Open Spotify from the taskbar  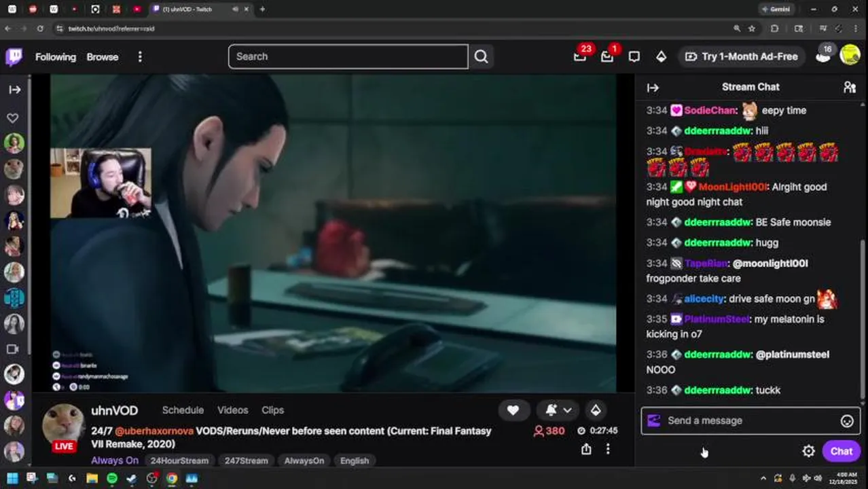point(112,478)
